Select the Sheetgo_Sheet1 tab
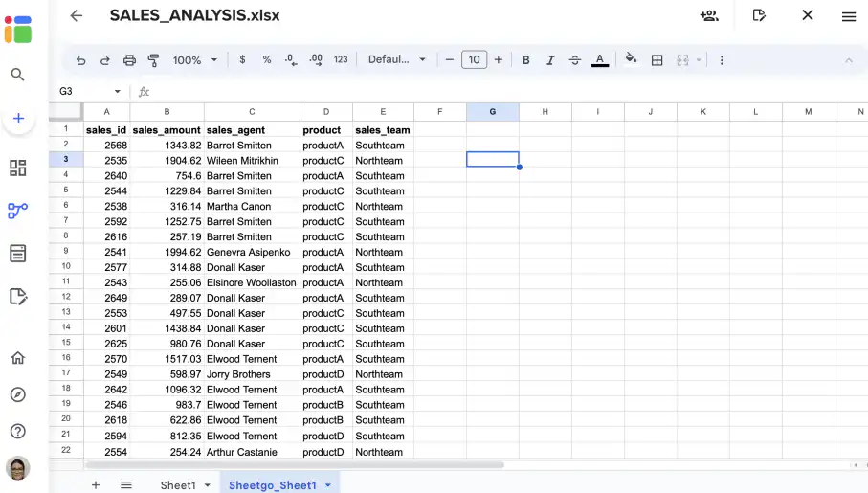Viewport: 868px width, 493px height. tap(273, 485)
